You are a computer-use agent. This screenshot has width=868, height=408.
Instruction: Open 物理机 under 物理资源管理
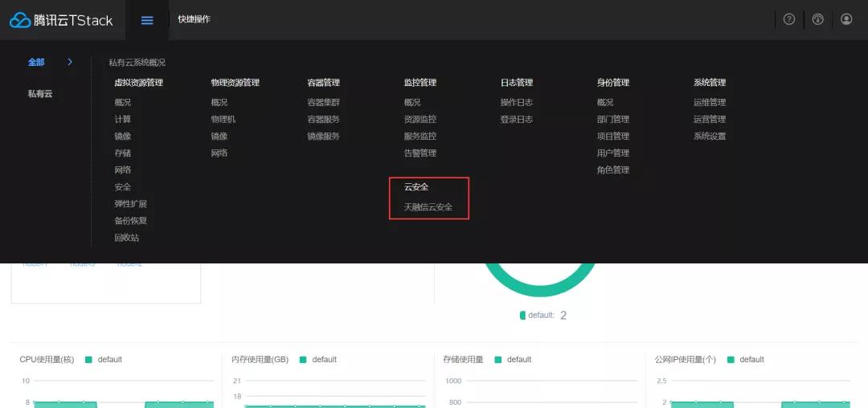pyautogui.click(x=223, y=120)
